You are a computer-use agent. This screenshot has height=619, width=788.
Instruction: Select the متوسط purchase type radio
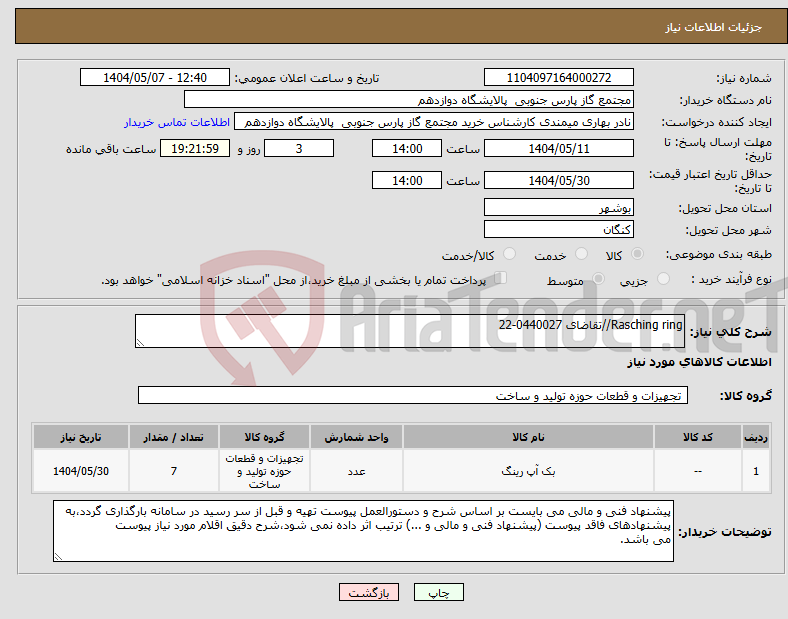tap(598, 278)
